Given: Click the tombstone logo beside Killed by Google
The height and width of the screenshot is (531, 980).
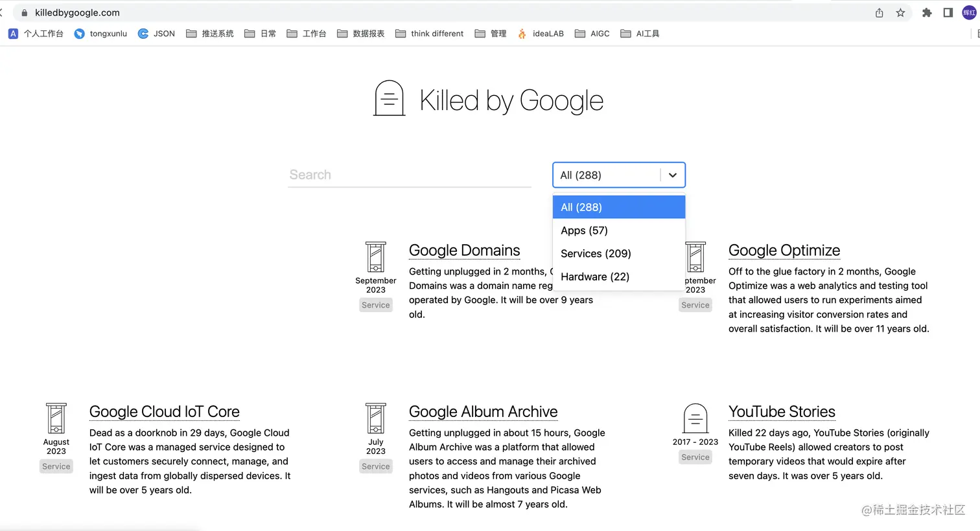Looking at the screenshot, I should click(x=389, y=98).
